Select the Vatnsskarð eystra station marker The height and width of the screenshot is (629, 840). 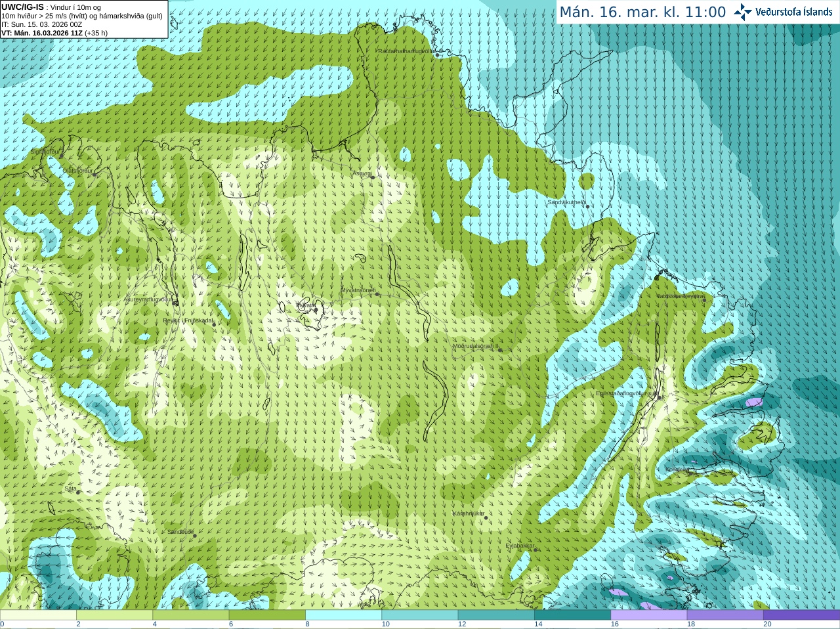pos(704,300)
